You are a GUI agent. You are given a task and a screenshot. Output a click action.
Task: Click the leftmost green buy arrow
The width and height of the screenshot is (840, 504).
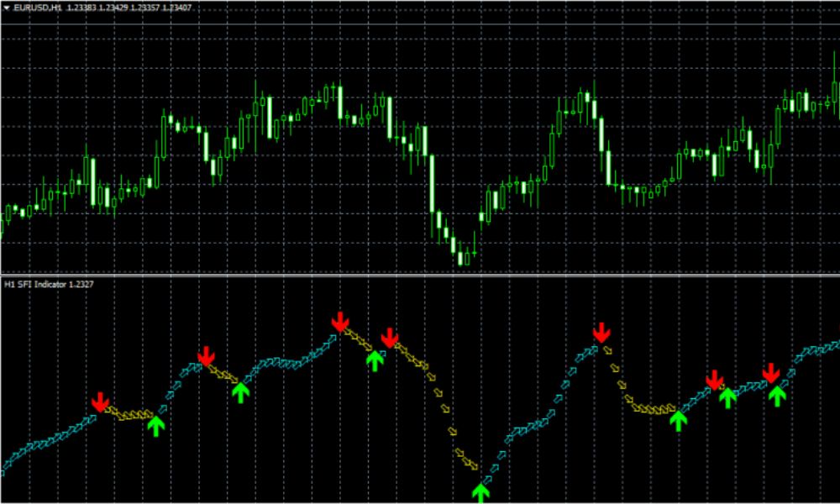(x=155, y=427)
